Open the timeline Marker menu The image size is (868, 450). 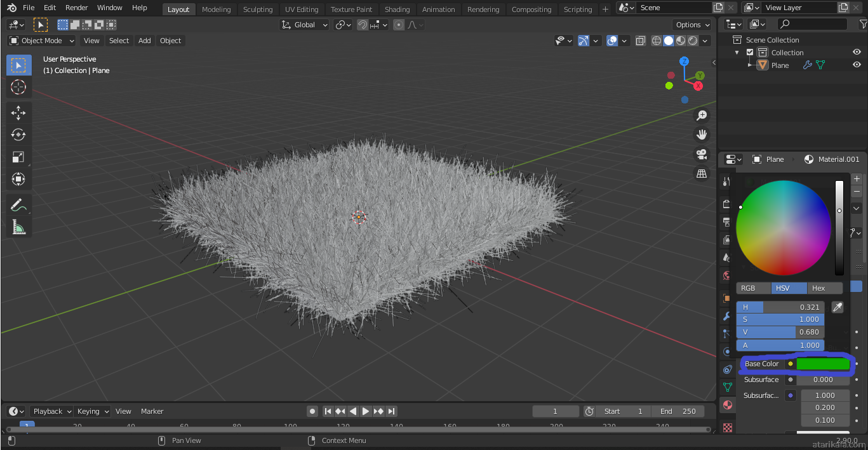pos(152,411)
